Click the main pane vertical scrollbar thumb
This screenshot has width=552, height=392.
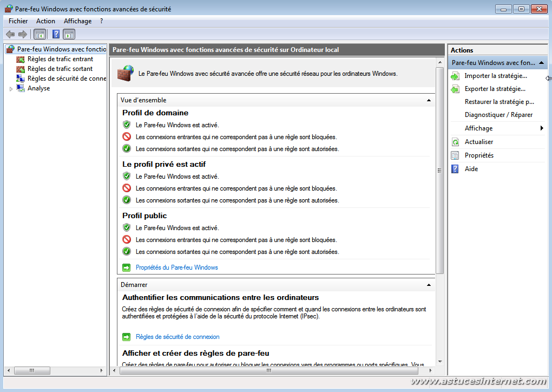[439, 170]
